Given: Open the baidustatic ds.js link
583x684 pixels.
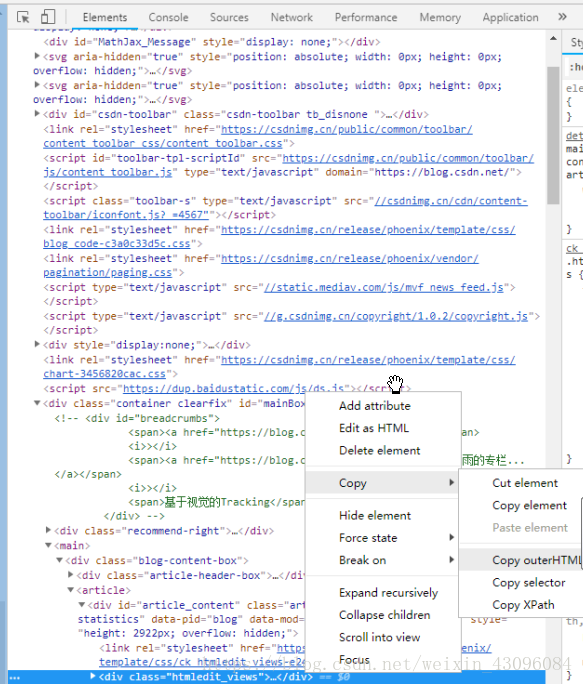Looking at the screenshot, I should coord(233,389).
